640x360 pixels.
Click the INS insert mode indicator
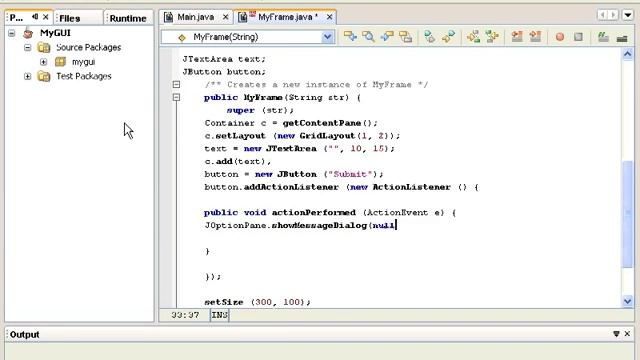click(220, 315)
